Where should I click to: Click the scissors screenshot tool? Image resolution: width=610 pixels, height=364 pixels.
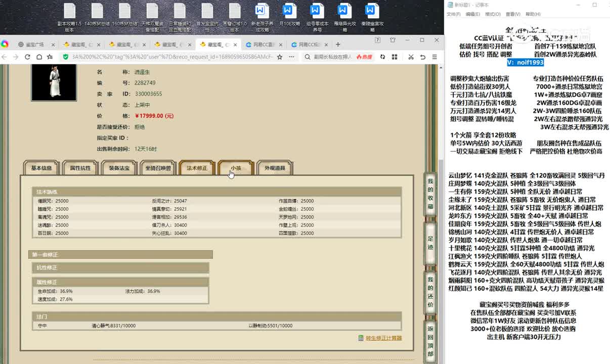point(411,57)
